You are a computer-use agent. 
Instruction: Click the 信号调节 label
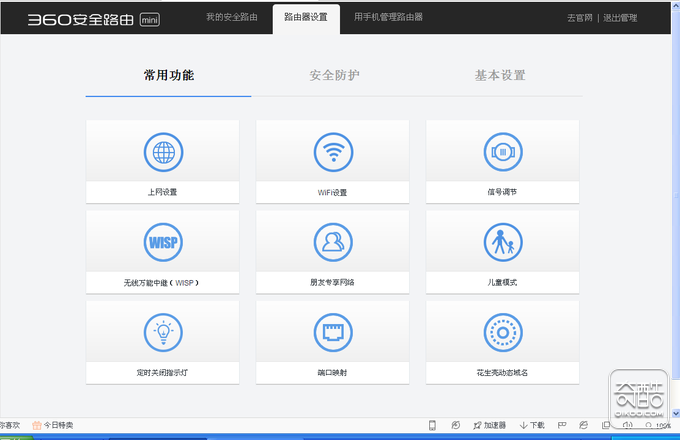502,192
